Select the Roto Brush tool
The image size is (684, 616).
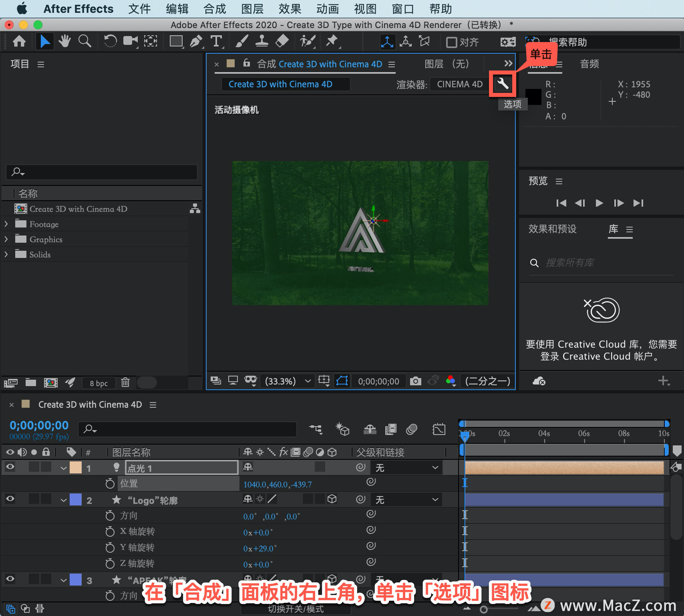pos(308,41)
